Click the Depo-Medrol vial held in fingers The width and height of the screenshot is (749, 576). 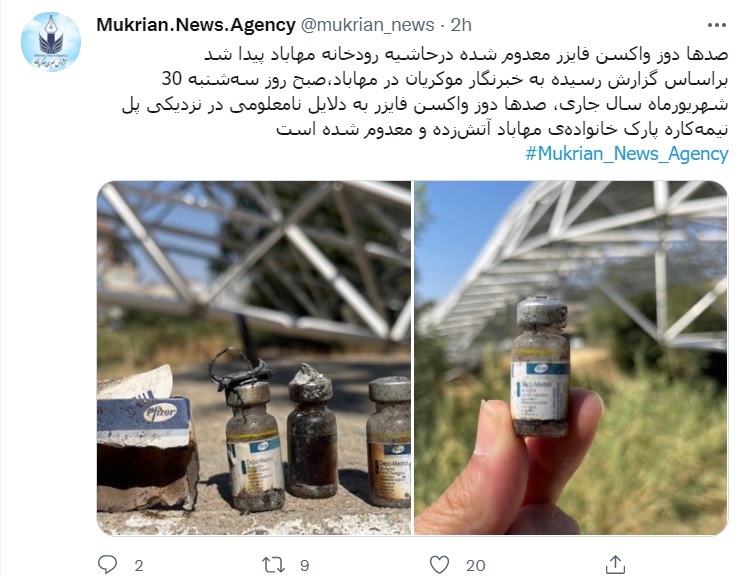click(x=541, y=367)
